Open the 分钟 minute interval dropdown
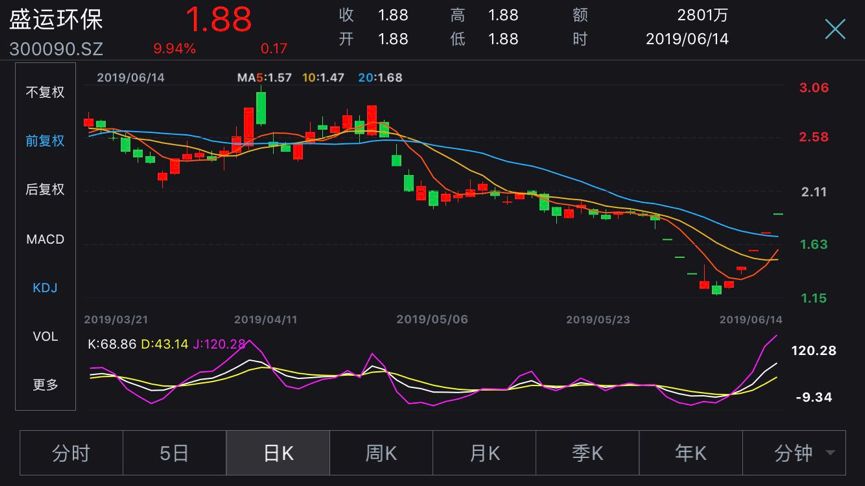865x486 pixels. tap(794, 453)
